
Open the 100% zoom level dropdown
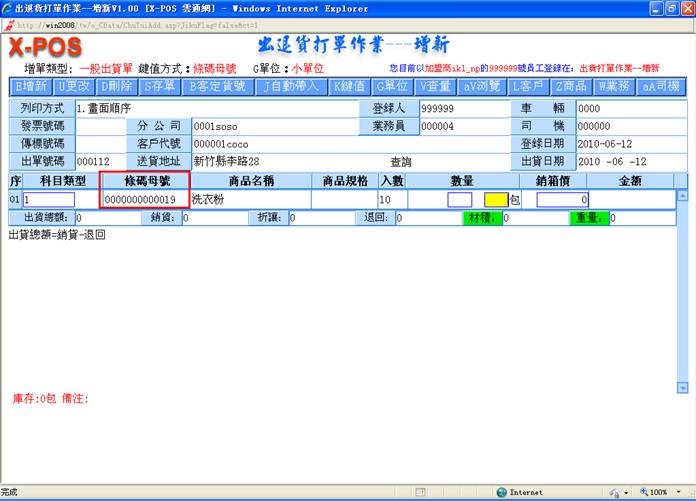663,492
